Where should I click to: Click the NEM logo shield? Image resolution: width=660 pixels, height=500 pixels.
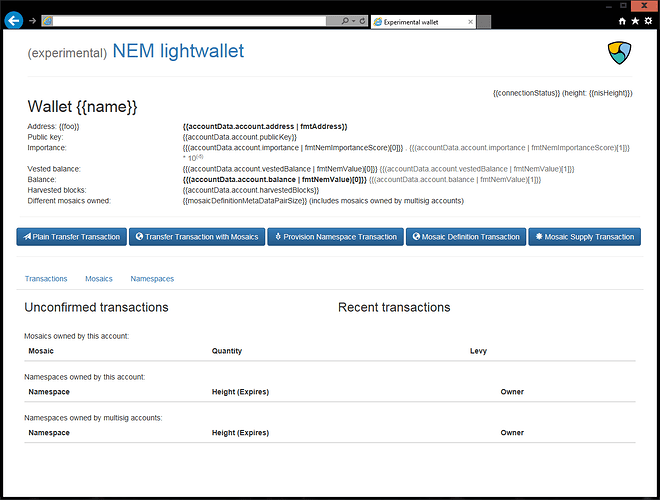(619, 53)
